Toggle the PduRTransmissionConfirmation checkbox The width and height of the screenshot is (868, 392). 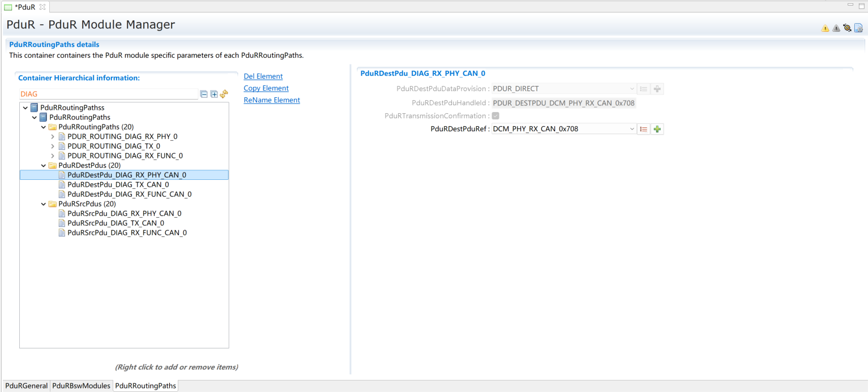(x=495, y=116)
